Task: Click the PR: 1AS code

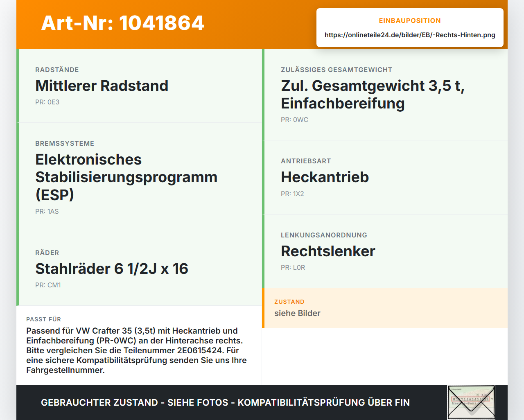Action: (x=47, y=211)
